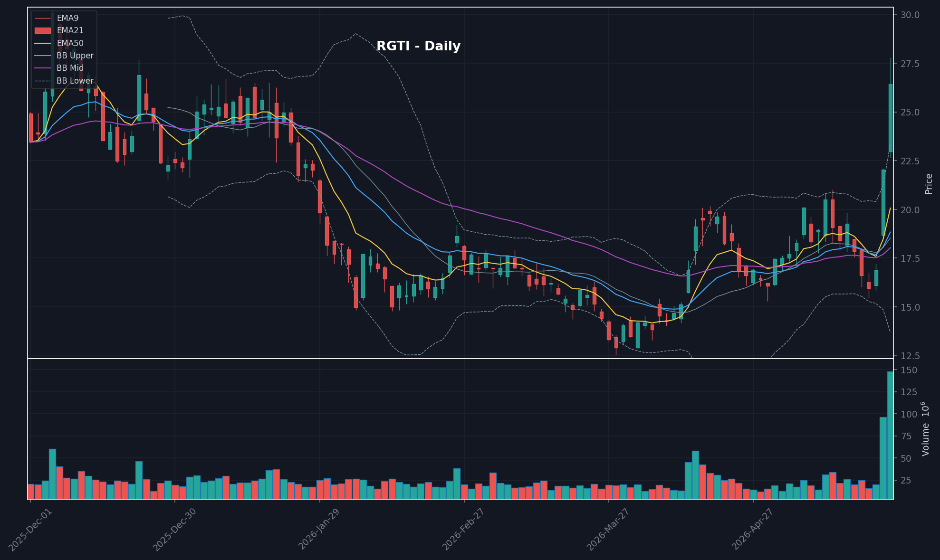Click the 25 volume axis label

[x=905, y=480]
